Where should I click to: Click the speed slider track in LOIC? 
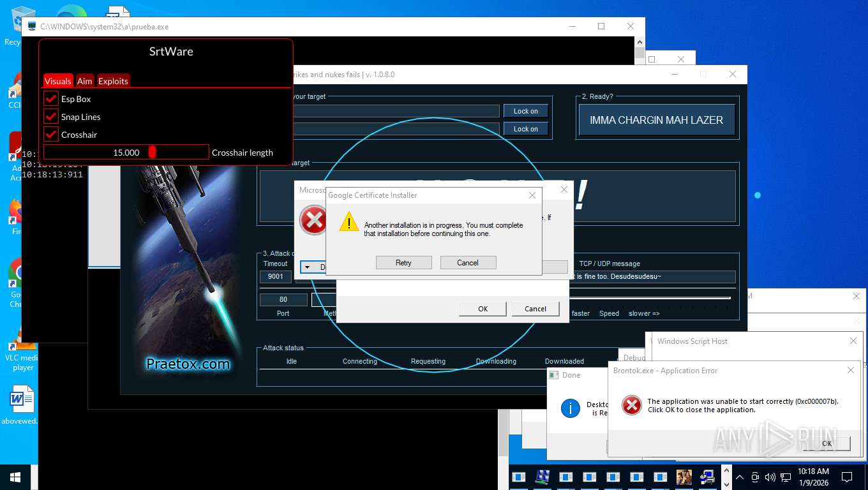(651, 298)
